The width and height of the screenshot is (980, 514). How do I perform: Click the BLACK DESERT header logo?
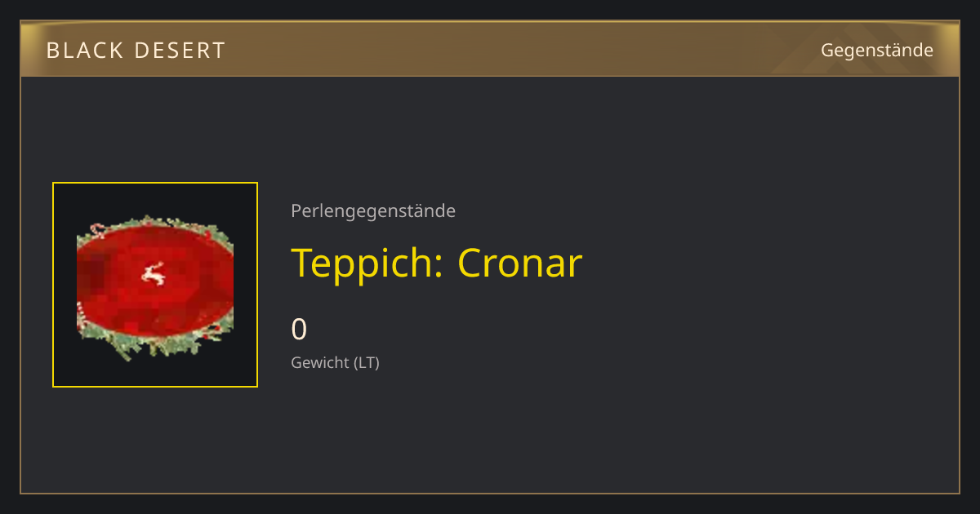(x=136, y=51)
